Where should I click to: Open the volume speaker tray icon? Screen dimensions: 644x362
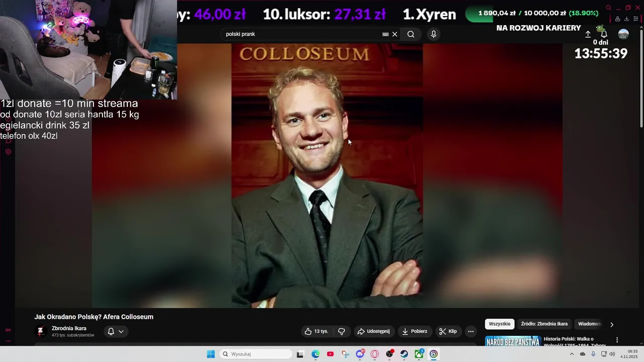coord(612,354)
